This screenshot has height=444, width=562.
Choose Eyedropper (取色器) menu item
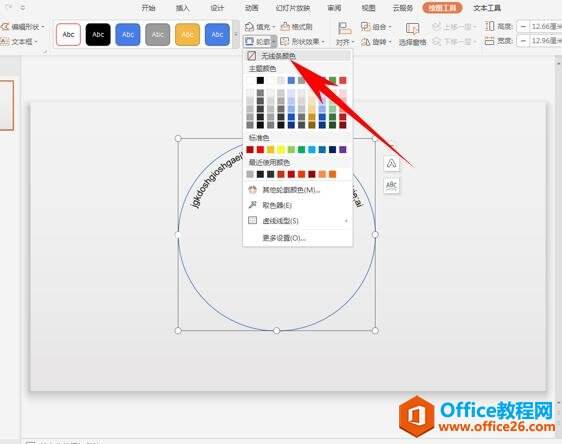[297, 205]
